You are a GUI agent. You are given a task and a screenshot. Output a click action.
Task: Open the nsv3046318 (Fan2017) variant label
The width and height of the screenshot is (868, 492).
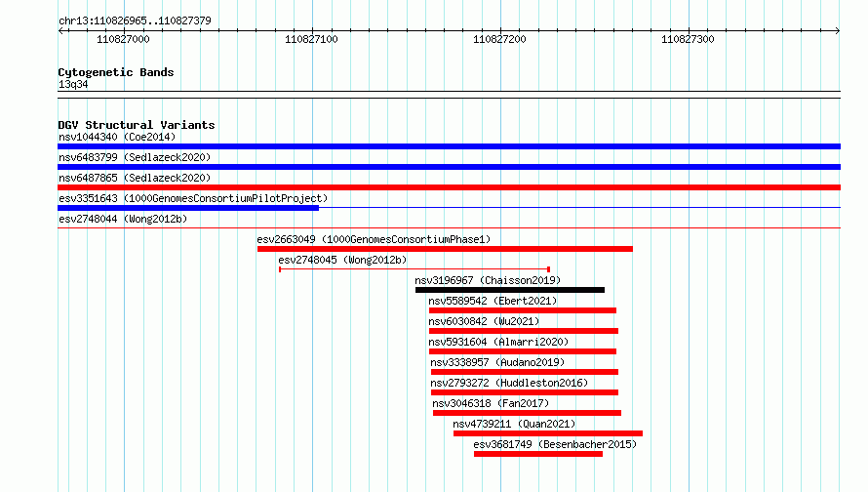(491, 403)
